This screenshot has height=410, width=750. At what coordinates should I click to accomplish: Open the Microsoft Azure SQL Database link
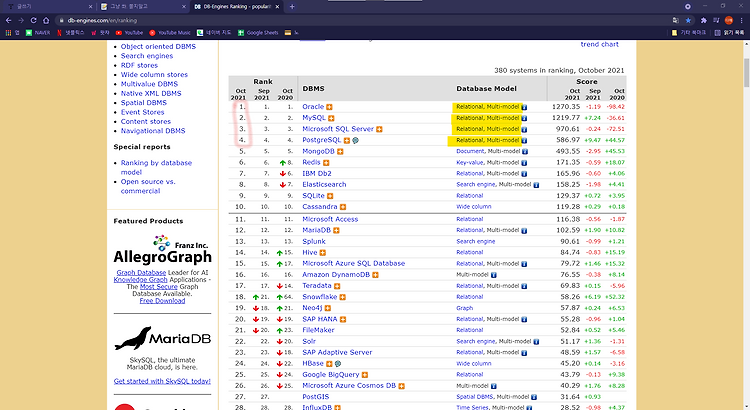[x=353, y=264]
